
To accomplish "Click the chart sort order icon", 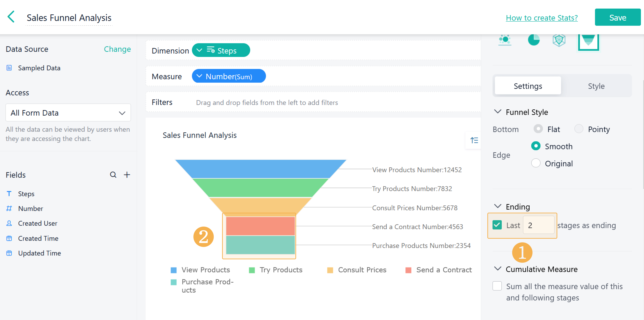I will click(x=474, y=140).
